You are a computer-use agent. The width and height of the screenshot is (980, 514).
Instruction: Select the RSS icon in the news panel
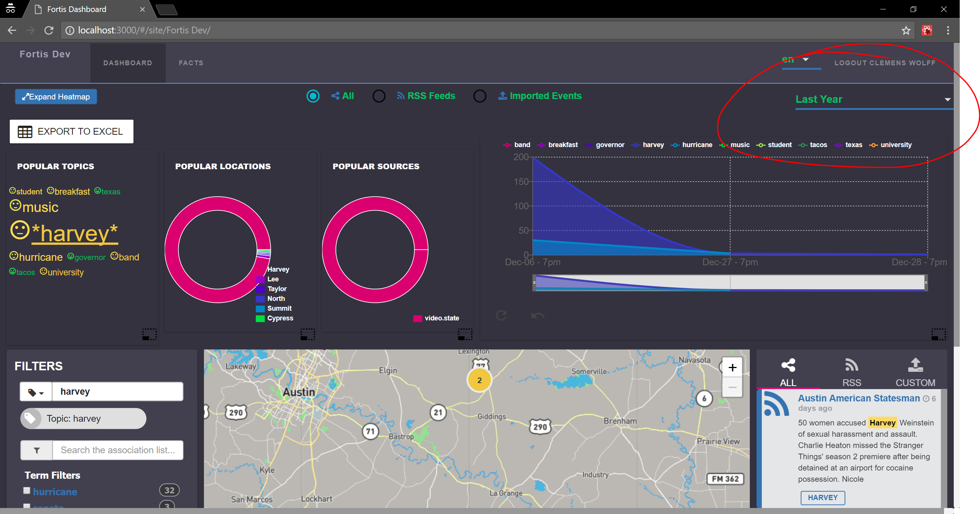pyautogui.click(x=852, y=365)
